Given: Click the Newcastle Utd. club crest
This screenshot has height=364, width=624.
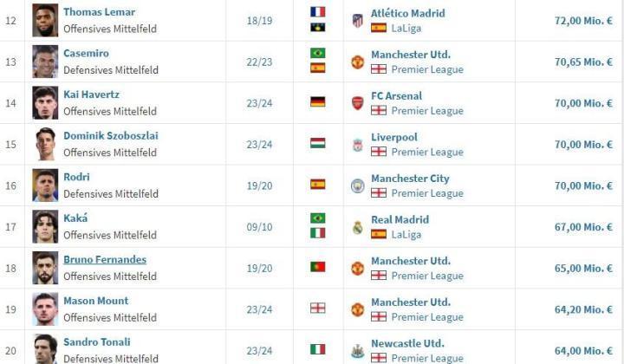Looking at the screenshot, I should coord(357,350).
